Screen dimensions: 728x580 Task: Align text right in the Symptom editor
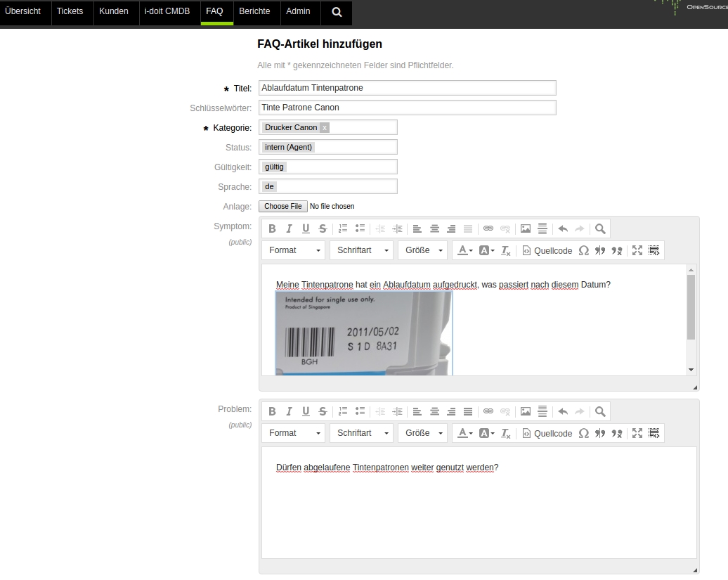(x=451, y=228)
